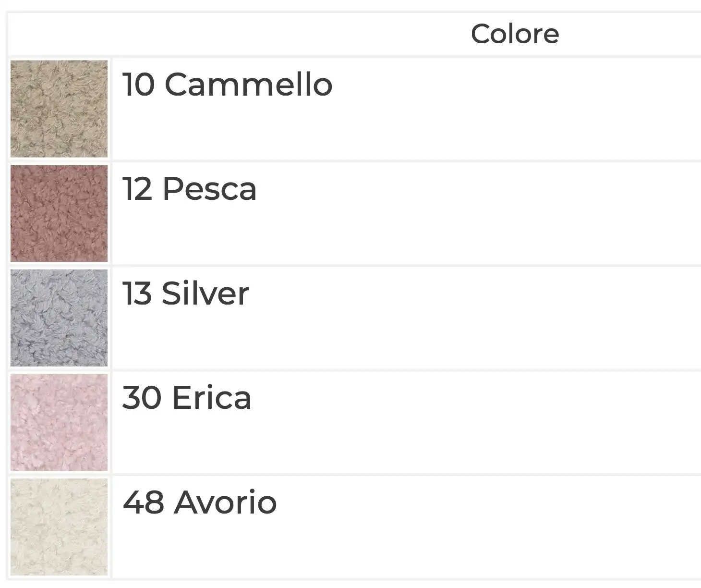The image size is (701, 588).
Task: Click the word Cammello
Action: tap(248, 85)
